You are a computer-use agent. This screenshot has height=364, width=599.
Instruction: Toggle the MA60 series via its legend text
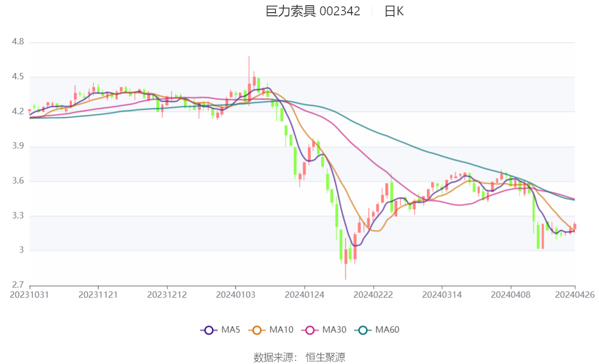pos(387,330)
